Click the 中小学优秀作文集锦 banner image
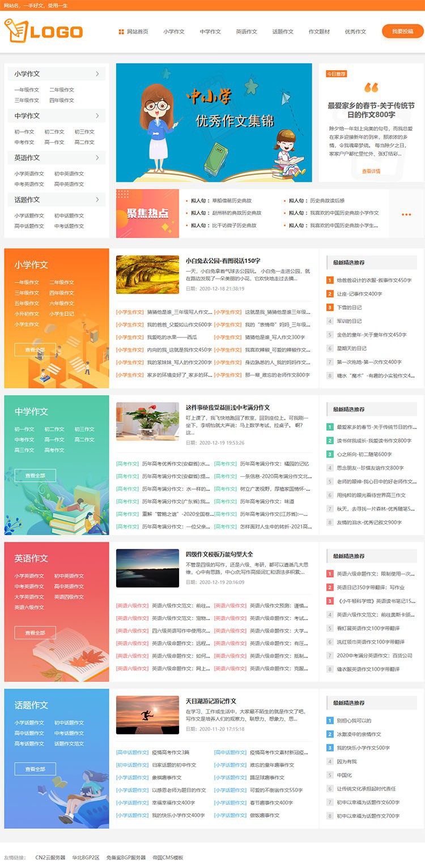The height and width of the screenshot is (868, 425). (214, 122)
